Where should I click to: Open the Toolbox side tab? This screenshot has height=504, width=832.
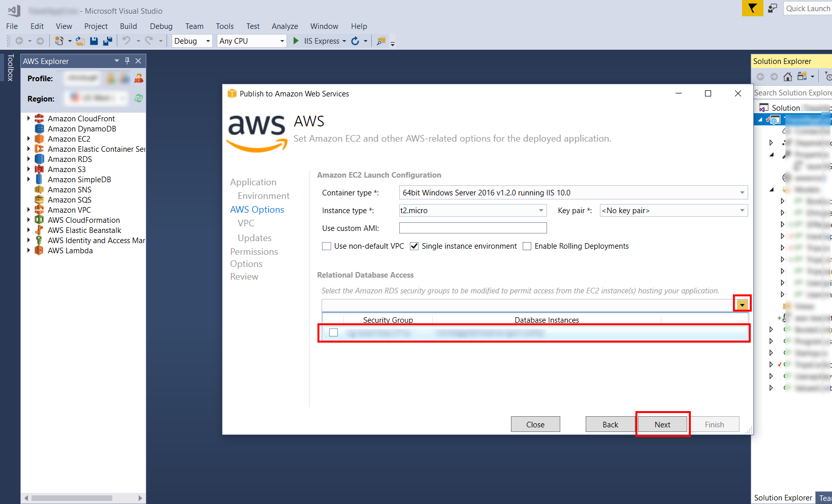point(10,68)
